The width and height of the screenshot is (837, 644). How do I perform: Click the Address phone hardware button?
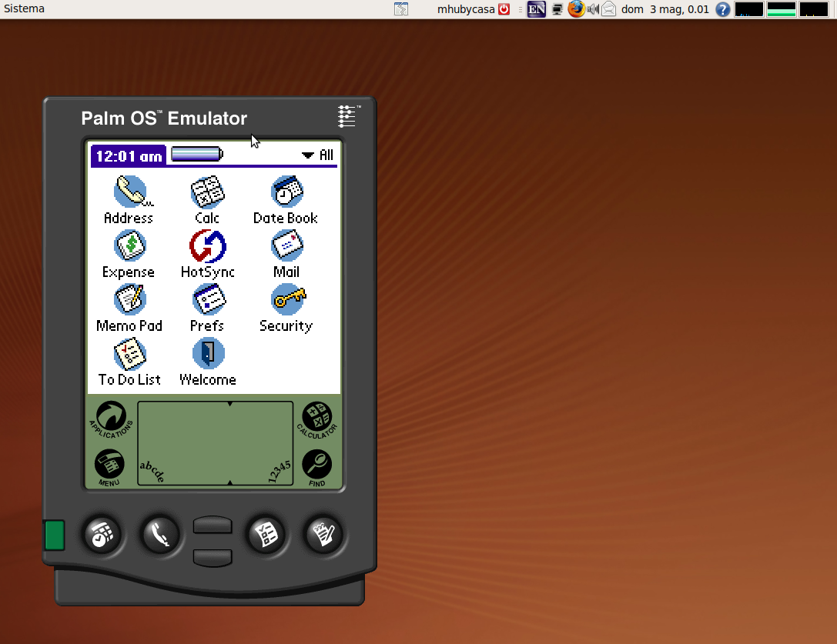[159, 534]
